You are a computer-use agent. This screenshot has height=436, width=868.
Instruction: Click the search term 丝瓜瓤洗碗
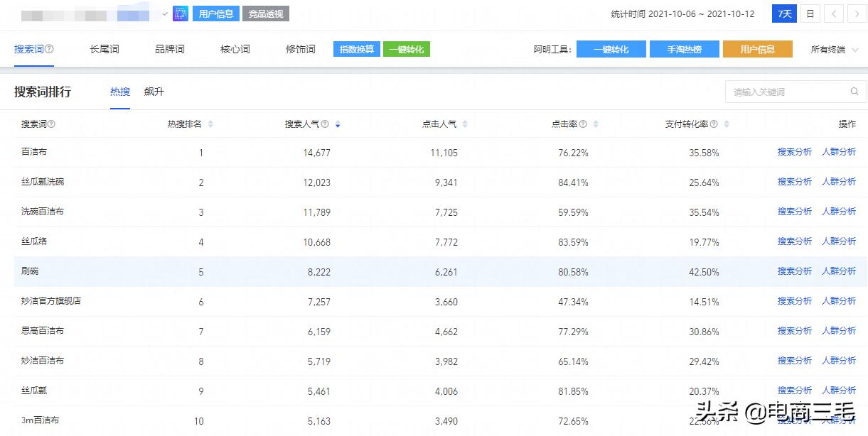43,182
